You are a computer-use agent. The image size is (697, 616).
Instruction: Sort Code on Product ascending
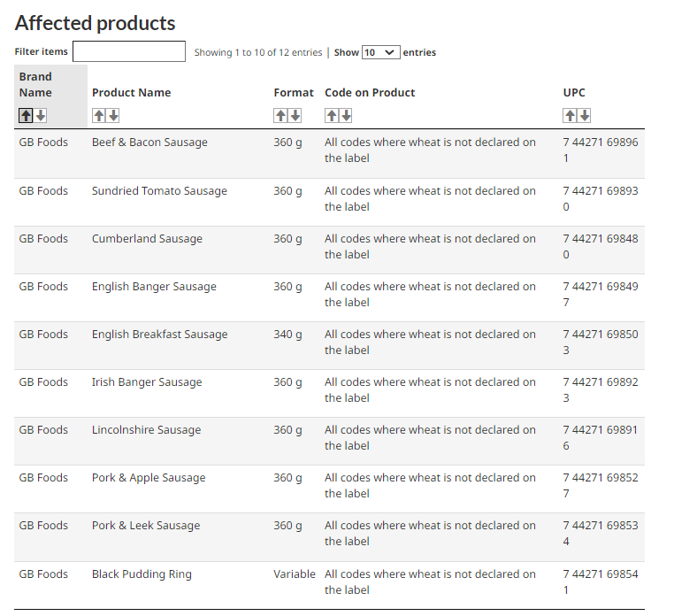[x=332, y=115]
